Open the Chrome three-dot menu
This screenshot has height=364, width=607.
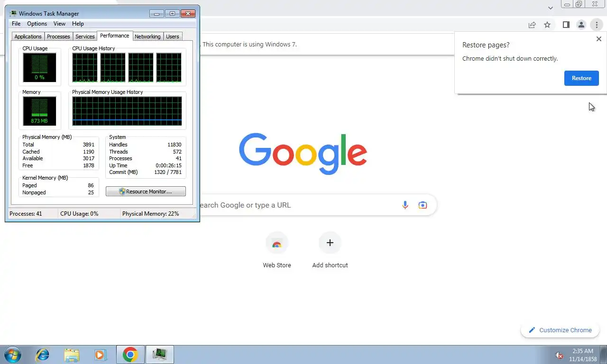tap(597, 25)
